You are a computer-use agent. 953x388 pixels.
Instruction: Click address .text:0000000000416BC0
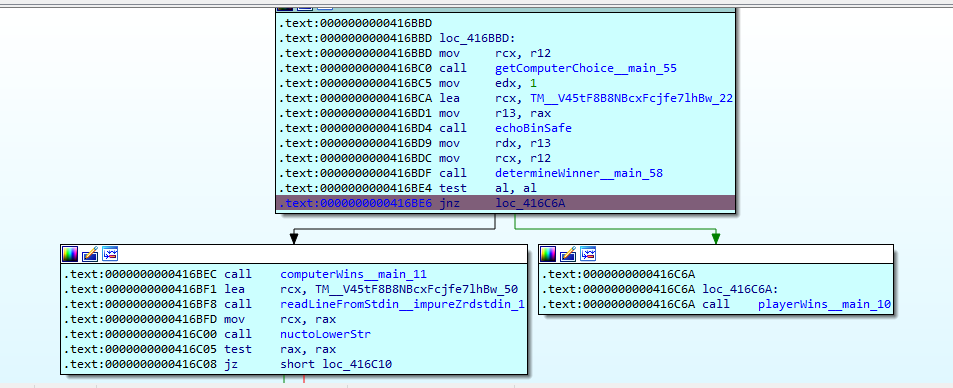pyautogui.click(x=356, y=68)
